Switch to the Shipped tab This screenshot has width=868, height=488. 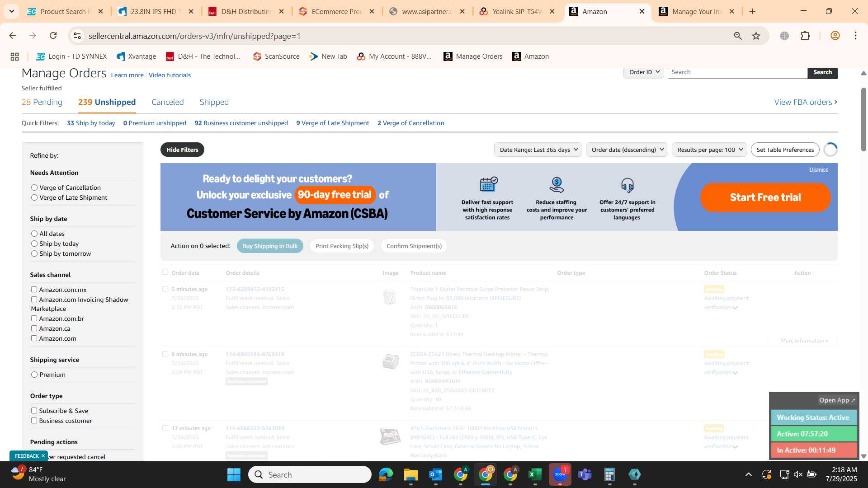pyautogui.click(x=214, y=102)
